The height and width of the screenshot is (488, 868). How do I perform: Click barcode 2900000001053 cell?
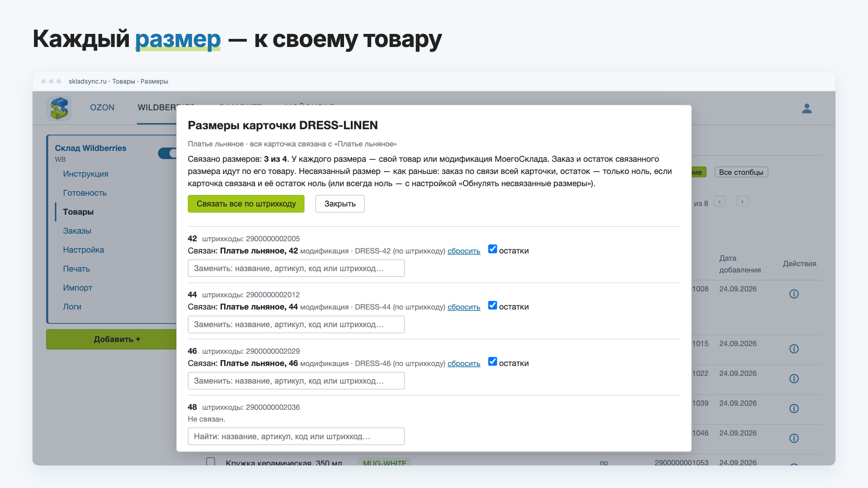(681, 462)
